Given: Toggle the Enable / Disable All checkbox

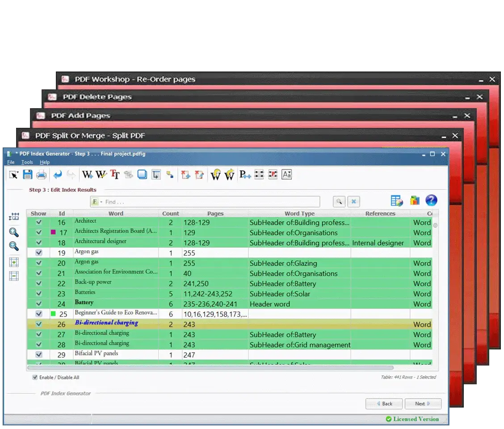Looking at the screenshot, I should click(35, 377).
